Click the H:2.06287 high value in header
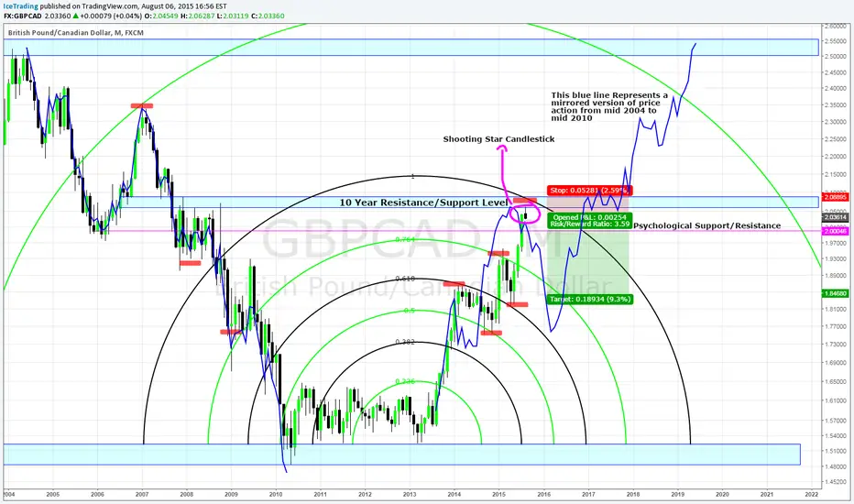 tap(198, 16)
